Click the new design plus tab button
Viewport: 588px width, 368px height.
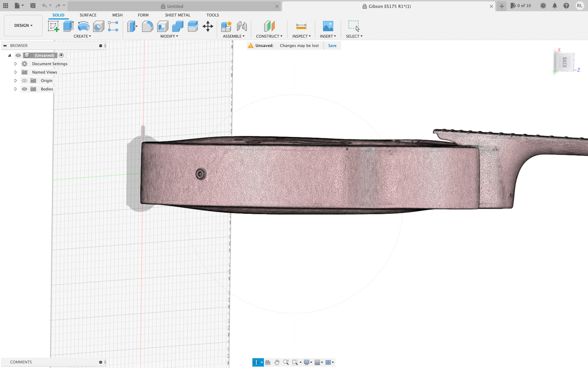pos(502,6)
